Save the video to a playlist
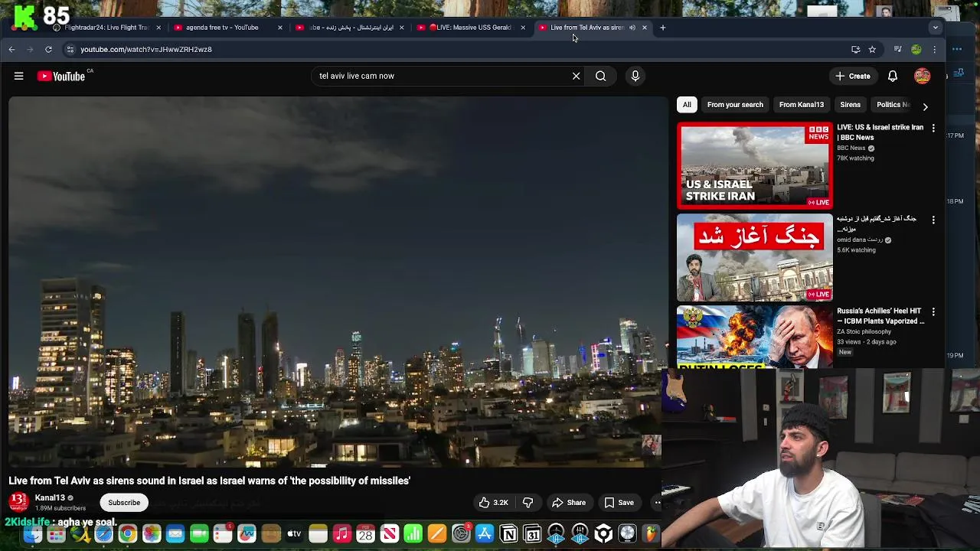This screenshot has height=551, width=980. [x=619, y=503]
